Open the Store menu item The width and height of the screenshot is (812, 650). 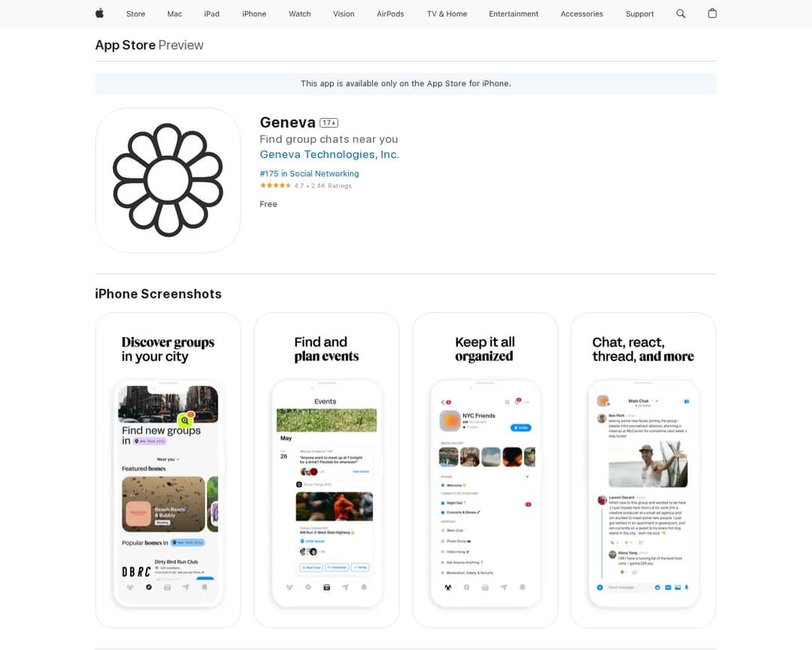tap(135, 14)
